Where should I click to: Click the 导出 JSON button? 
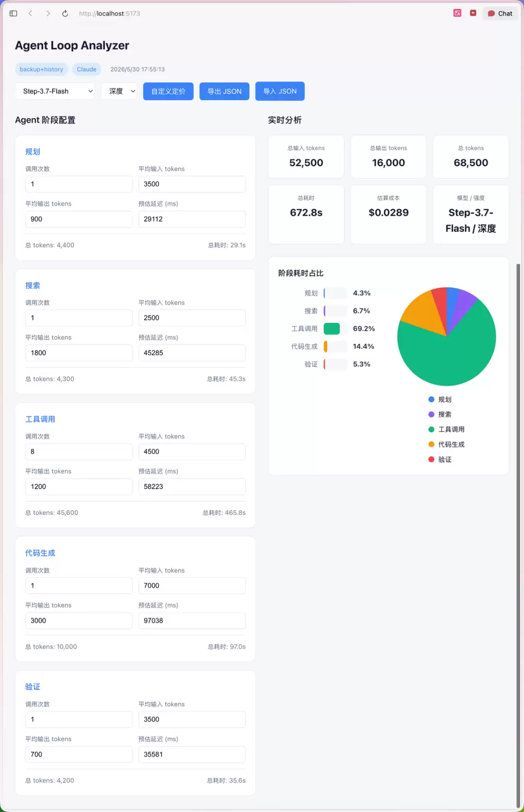click(x=225, y=91)
